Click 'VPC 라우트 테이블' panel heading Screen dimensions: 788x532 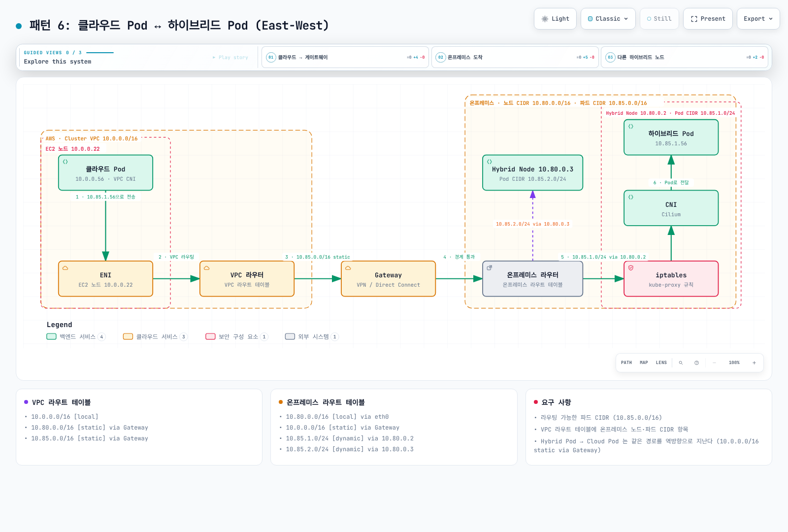(x=61, y=402)
